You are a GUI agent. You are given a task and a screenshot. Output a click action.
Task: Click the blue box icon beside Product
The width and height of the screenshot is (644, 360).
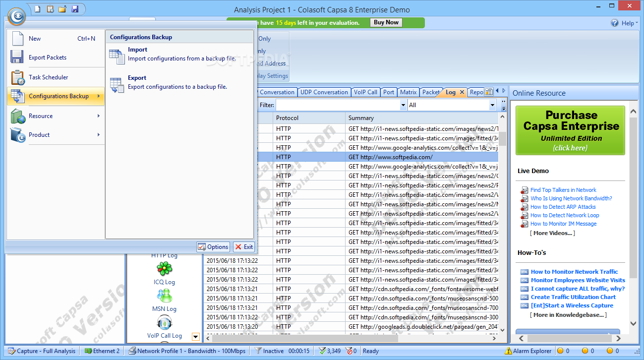click(x=18, y=135)
